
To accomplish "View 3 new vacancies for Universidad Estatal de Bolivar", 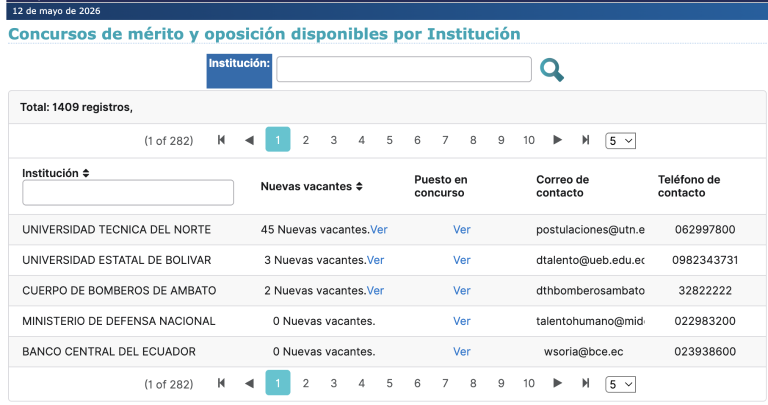I will point(375,260).
